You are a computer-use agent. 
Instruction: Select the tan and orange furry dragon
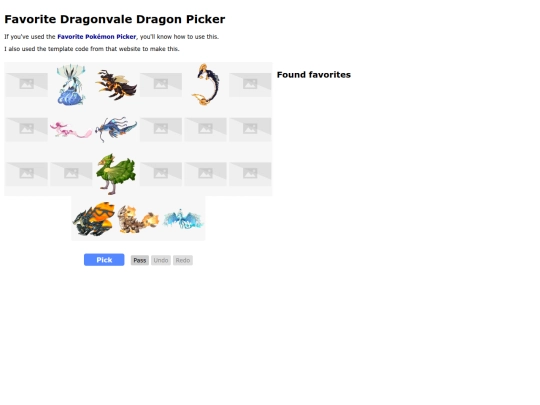[x=138, y=219]
